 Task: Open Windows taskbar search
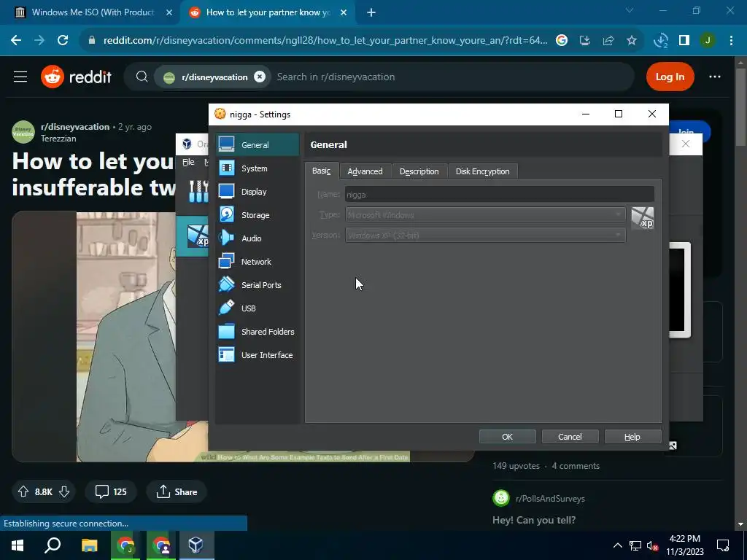point(53,545)
